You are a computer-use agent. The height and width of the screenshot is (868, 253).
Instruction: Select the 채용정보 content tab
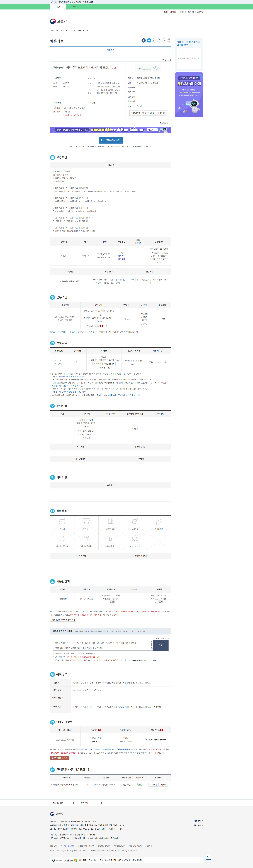point(111,50)
